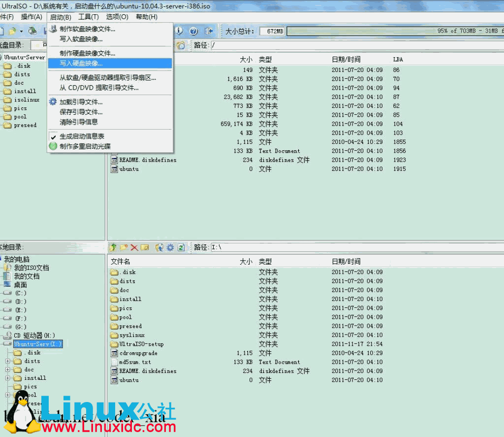This screenshot has width=504, height=437.
Task: Click the yellow folder rename icon in local toolbar
Action: pos(145,247)
